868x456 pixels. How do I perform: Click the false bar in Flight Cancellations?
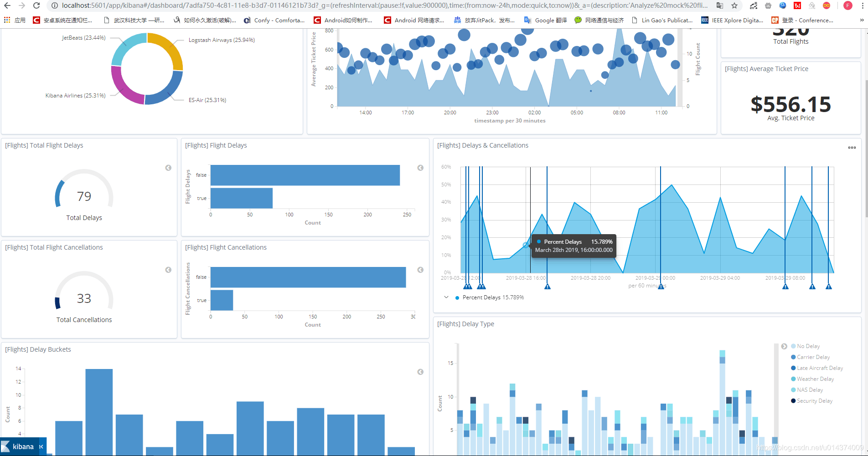pos(308,277)
